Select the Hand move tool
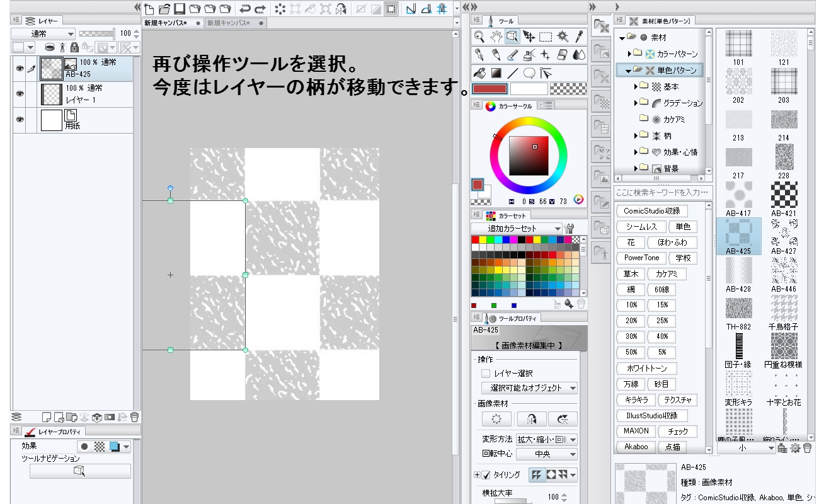Image resolution: width=819 pixels, height=504 pixels. pyautogui.click(x=496, y=37)
